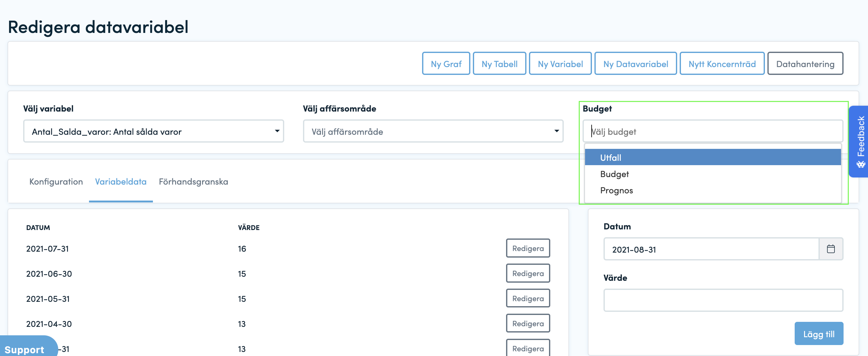The image size is (868, 356).
Task: Click the date cell 2021-07-31
Action: [x=48, y=249]
